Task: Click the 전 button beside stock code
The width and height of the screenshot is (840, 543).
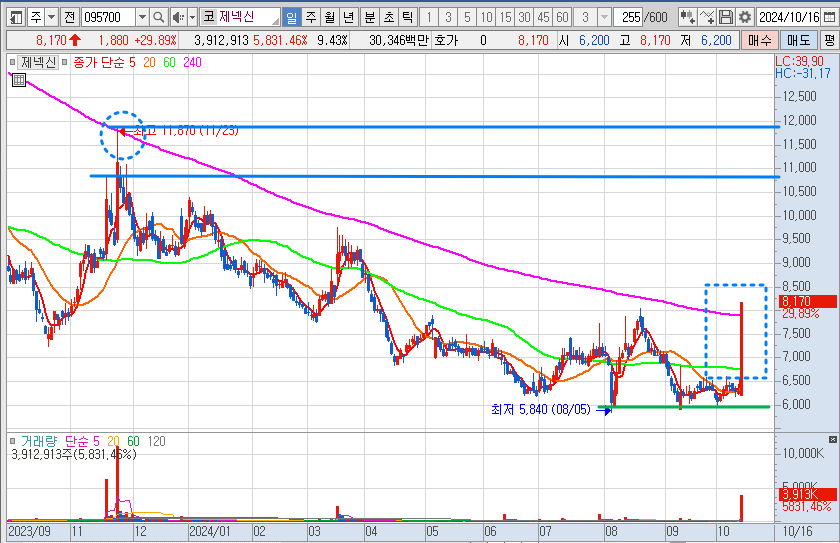Action: coord(69,18)
